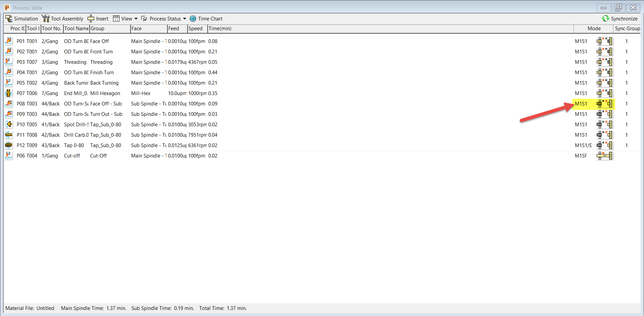Expand the Process Status dropdown

tap(163, 19)
